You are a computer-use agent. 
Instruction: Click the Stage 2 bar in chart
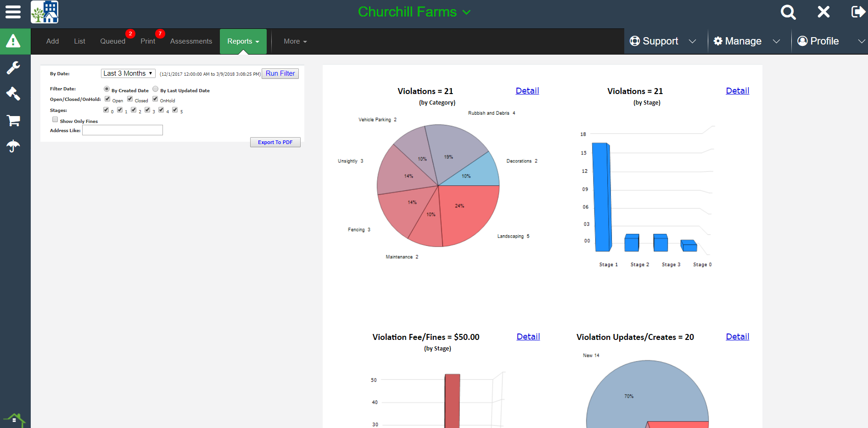632,243
